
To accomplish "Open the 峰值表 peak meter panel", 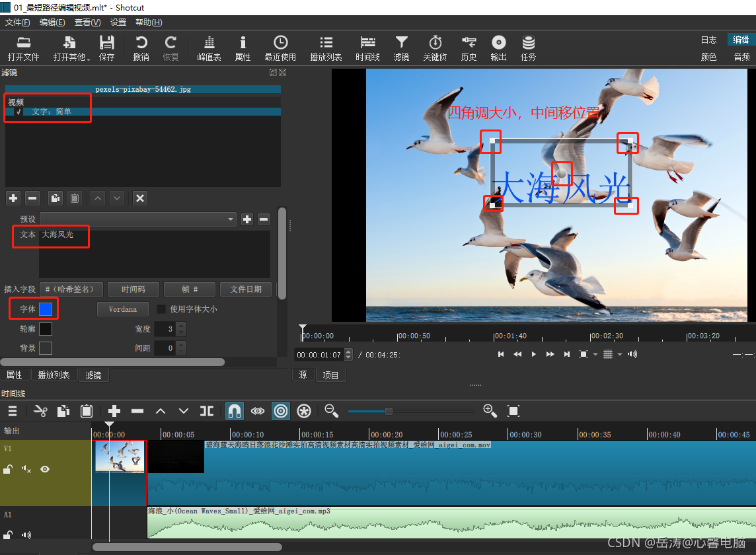I will coord(209,48).
